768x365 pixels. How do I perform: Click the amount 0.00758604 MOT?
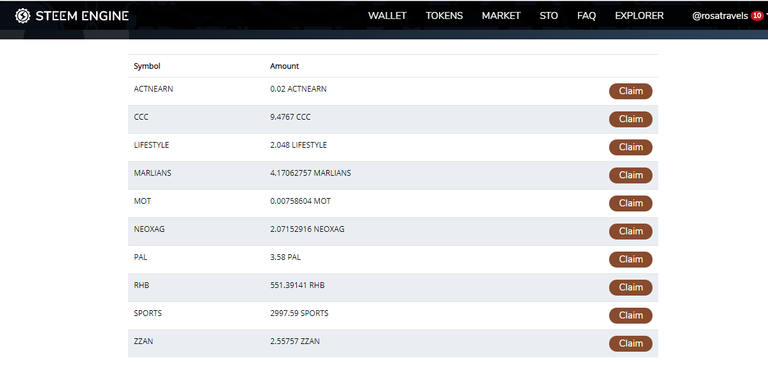pos(300,201)
